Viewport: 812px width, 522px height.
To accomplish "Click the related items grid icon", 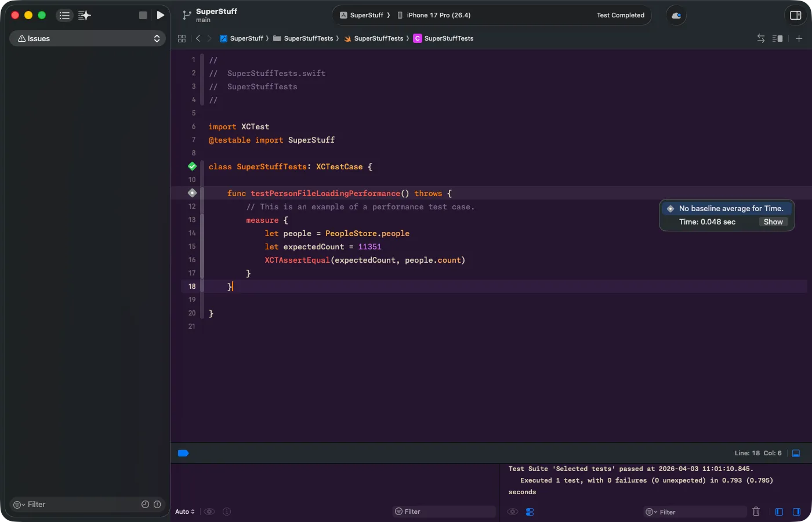I will [x=182, y=38].
